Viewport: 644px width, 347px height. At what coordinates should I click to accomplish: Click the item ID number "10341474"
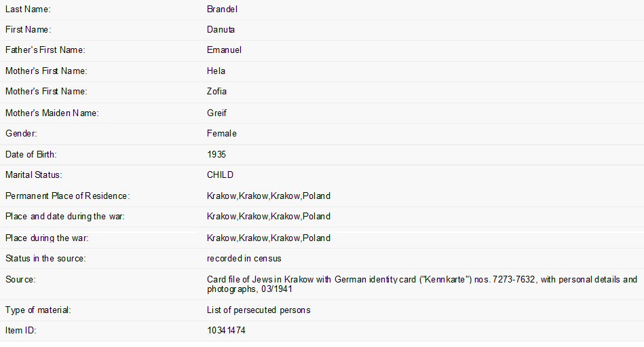226,331
